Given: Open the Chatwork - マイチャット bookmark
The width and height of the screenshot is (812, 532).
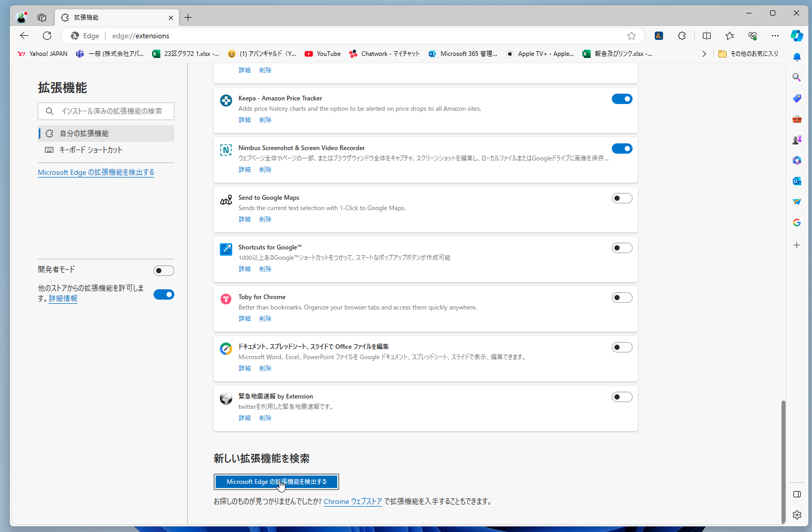Looking at the screenshot, I should click(x=384, y=54).
